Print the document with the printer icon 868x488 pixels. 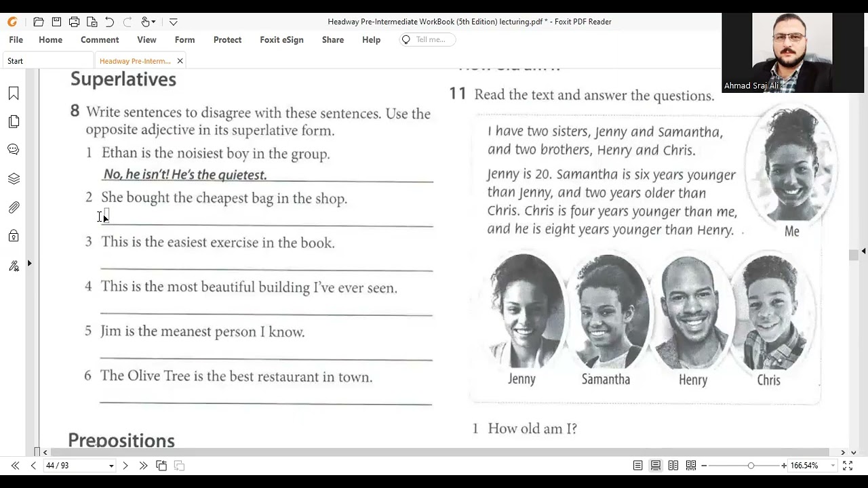pos(74,22)
